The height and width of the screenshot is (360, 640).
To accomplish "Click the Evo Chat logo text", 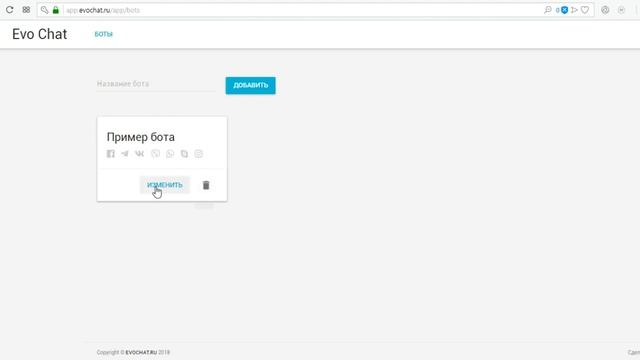I will click(x=40, y=34).
